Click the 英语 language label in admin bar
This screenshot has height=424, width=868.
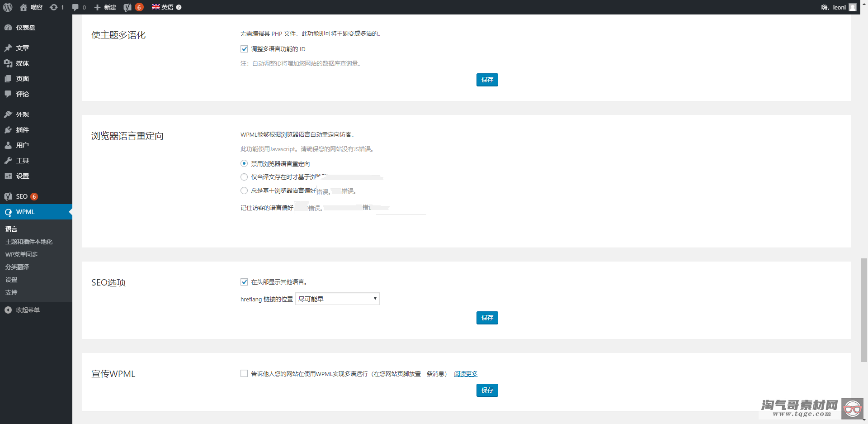167,7
